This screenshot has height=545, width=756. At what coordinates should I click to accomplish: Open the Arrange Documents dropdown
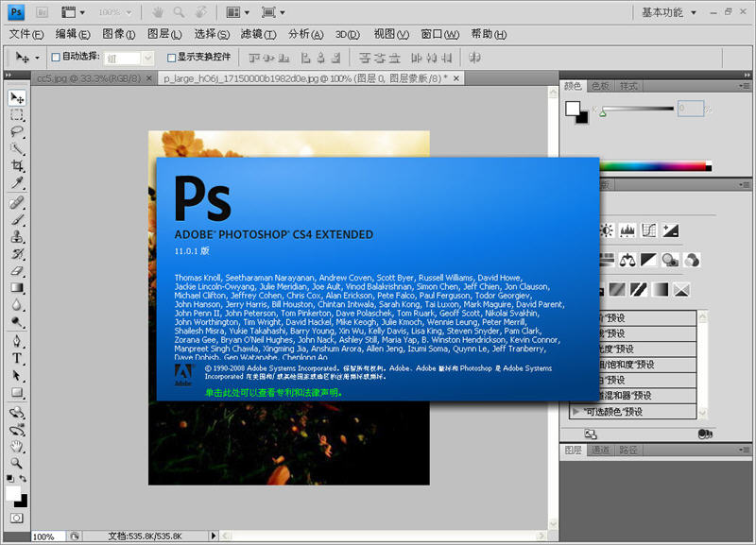238,12
